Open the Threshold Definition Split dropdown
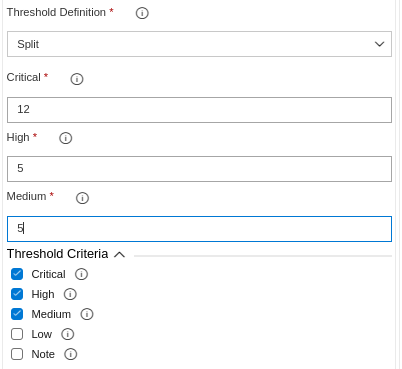 click(x=199, y=44)
